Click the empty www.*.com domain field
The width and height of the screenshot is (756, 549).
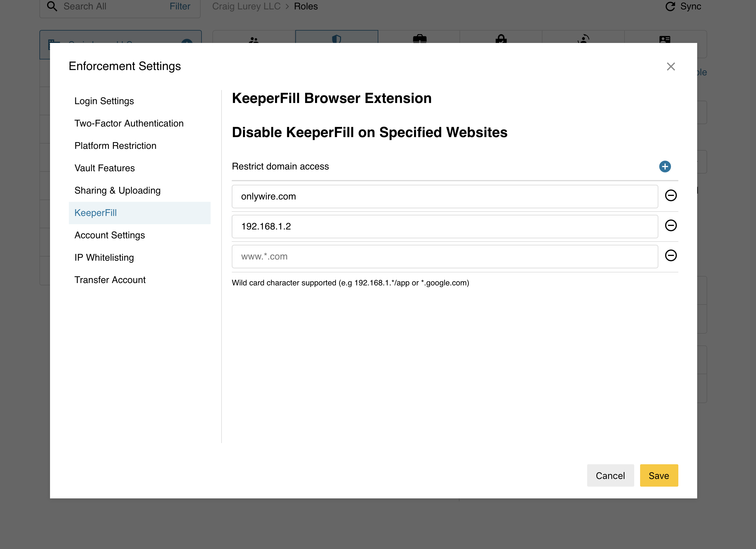pyautogui.click(x=444, y=257)
